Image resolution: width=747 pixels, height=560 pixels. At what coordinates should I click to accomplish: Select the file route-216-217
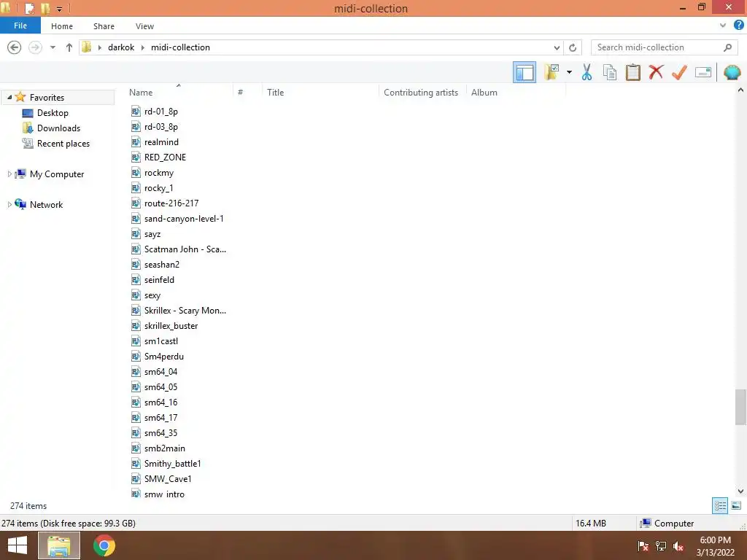click(x=171, y=203)
